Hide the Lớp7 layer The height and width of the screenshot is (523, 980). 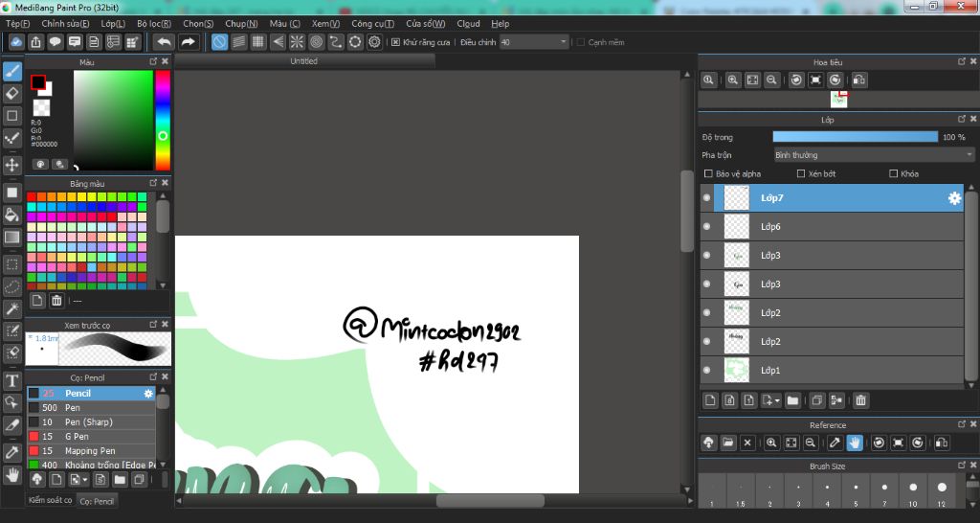[x=707, y=197]
